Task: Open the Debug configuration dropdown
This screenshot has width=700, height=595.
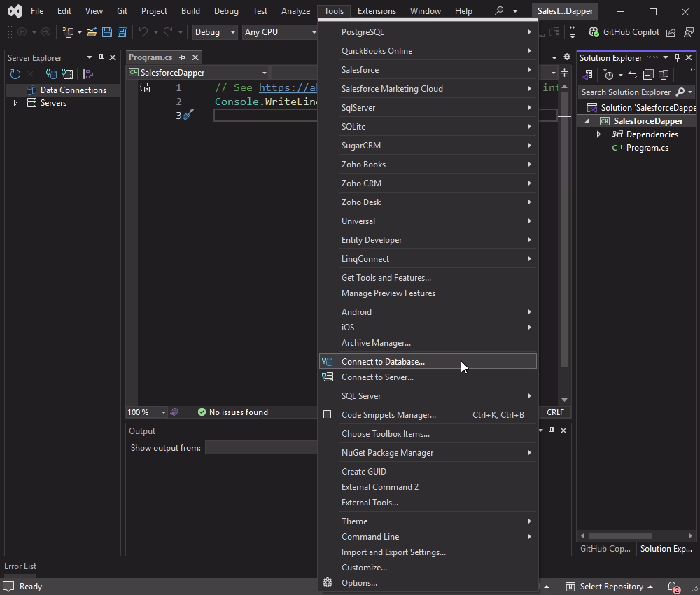Action: (215, 32)
